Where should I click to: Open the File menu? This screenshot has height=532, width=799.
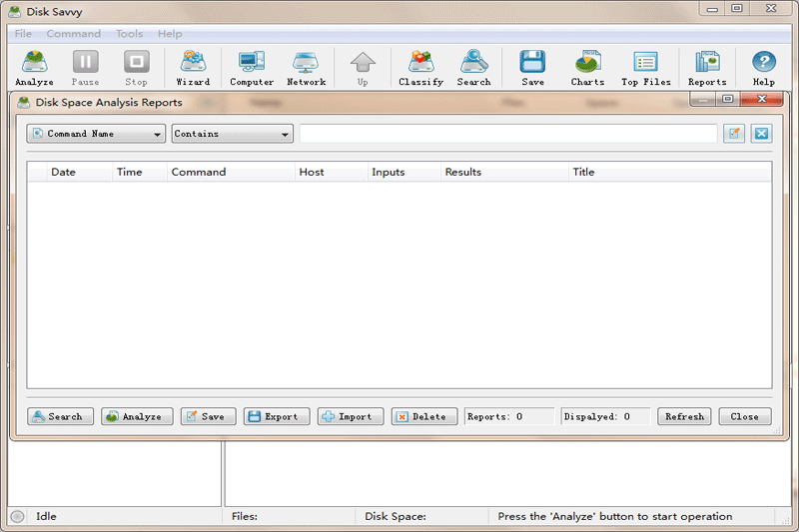[x=23, y=34]
